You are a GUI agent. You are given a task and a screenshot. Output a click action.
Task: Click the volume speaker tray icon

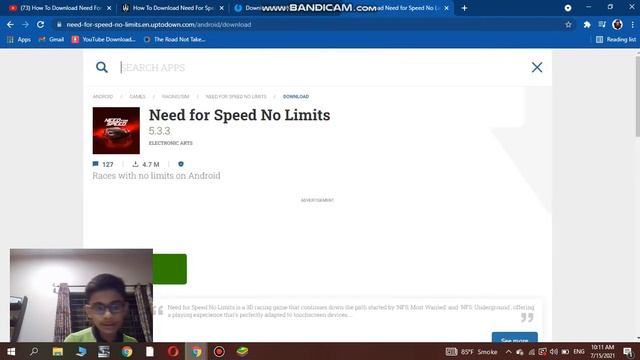pos(553,351)
